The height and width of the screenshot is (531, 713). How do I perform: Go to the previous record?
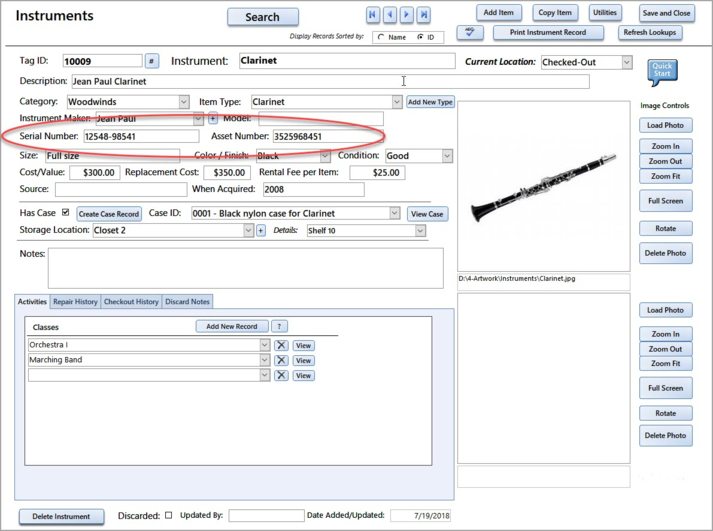pos(390,15)
